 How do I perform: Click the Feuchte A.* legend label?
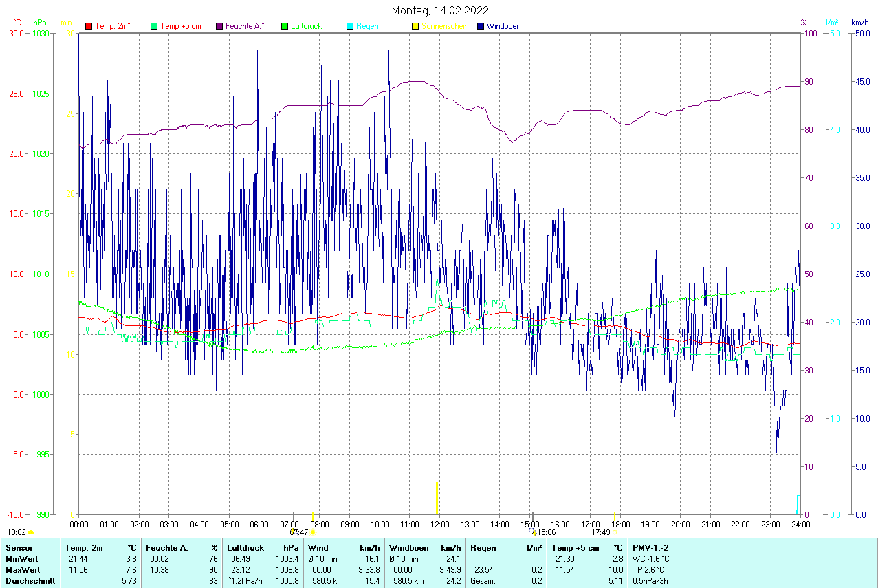point(245,26)
